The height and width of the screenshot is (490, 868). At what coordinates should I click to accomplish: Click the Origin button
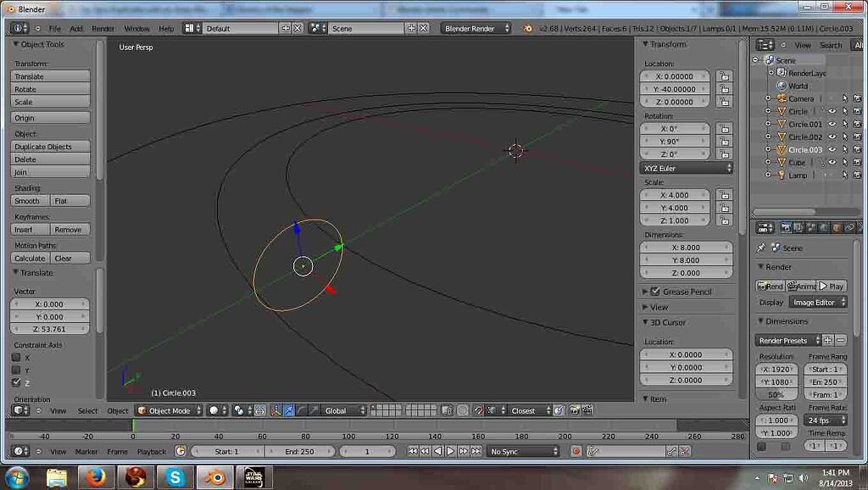pyautogui.click(x=50, y=118)
